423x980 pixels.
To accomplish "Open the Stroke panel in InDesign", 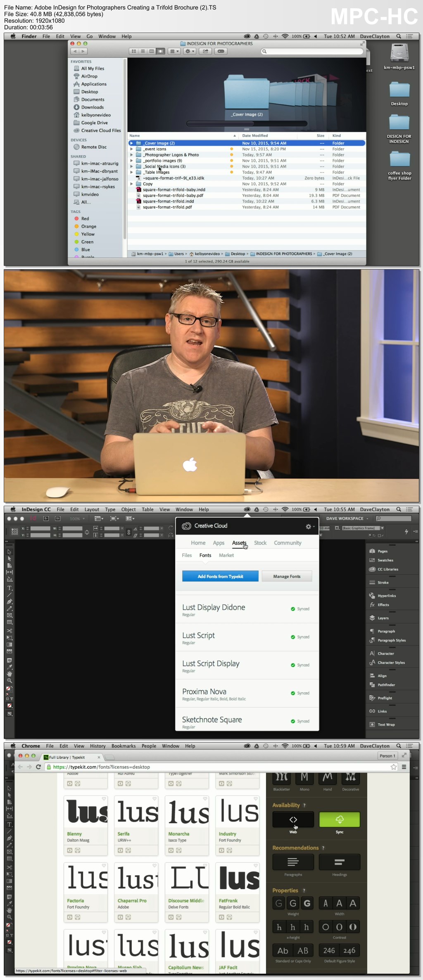I will tap(379, 582).
